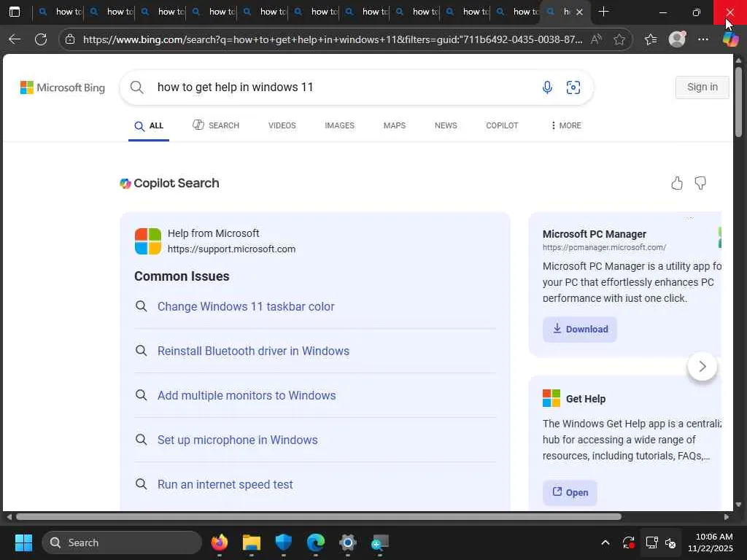This screenshot has width=747, height=560.
Task: Expand the MORE tabs menu
Action: pyautogui.click(x=566, y=125)
